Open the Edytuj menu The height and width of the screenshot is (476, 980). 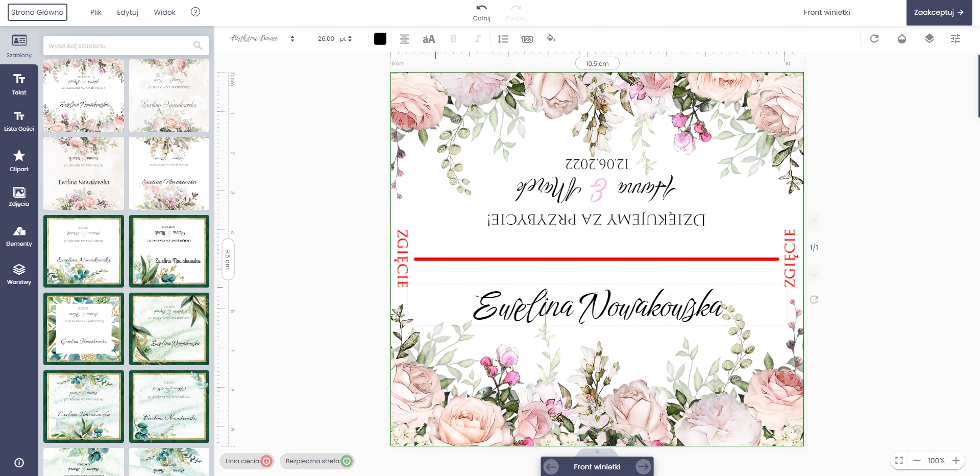tap(128, 12)
